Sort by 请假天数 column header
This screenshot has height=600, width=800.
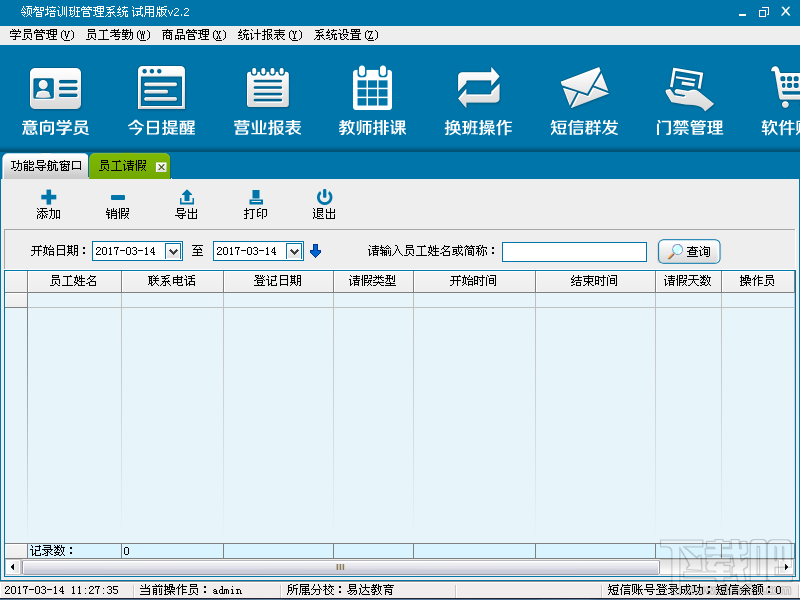click(689, 281)
